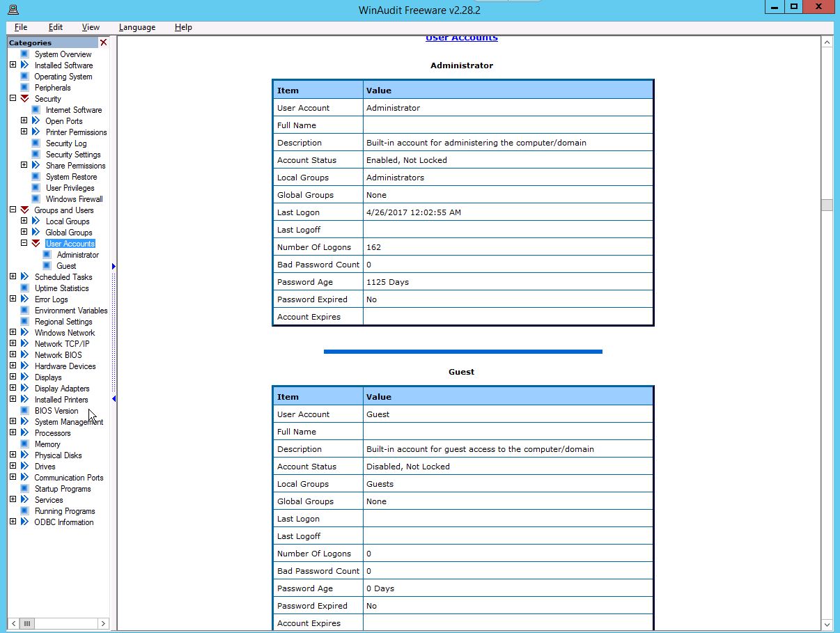Collapse the Security tree node
Viewport: 840px width, 633px height.
13,99
